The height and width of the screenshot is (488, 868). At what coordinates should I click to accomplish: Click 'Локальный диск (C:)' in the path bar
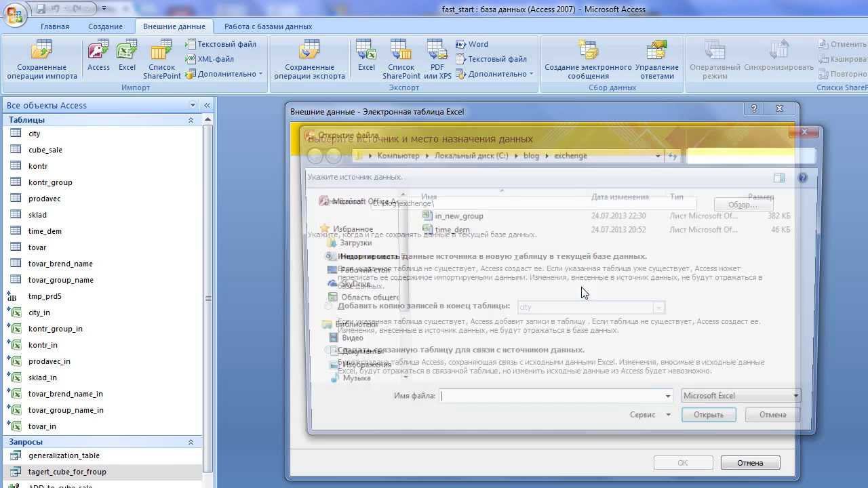471,156
